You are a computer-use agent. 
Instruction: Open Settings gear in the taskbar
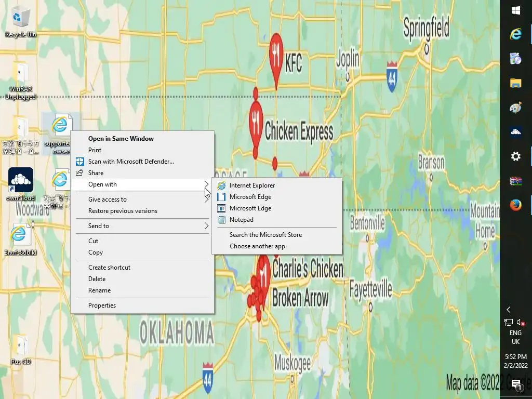(516, 156)
